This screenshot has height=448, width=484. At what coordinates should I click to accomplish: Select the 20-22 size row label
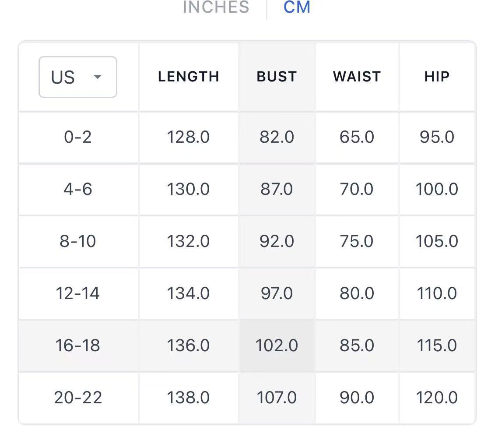point(78,398)
